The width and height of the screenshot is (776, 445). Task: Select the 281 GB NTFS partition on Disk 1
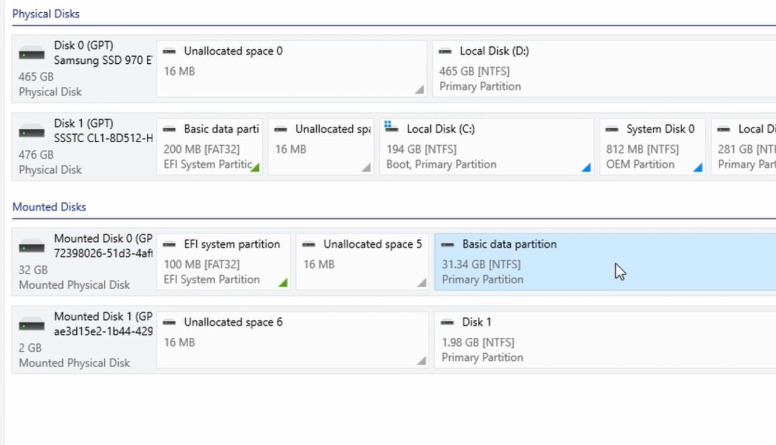[744, 147]
